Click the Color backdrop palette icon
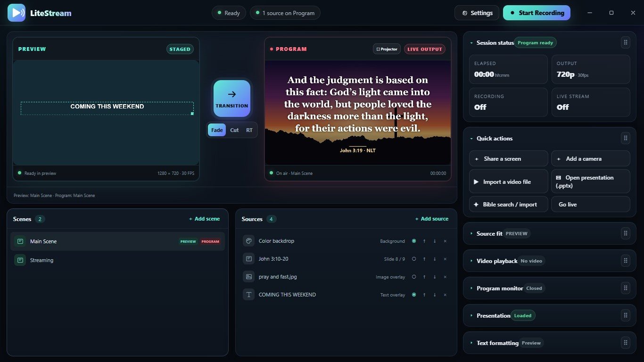 248,241
